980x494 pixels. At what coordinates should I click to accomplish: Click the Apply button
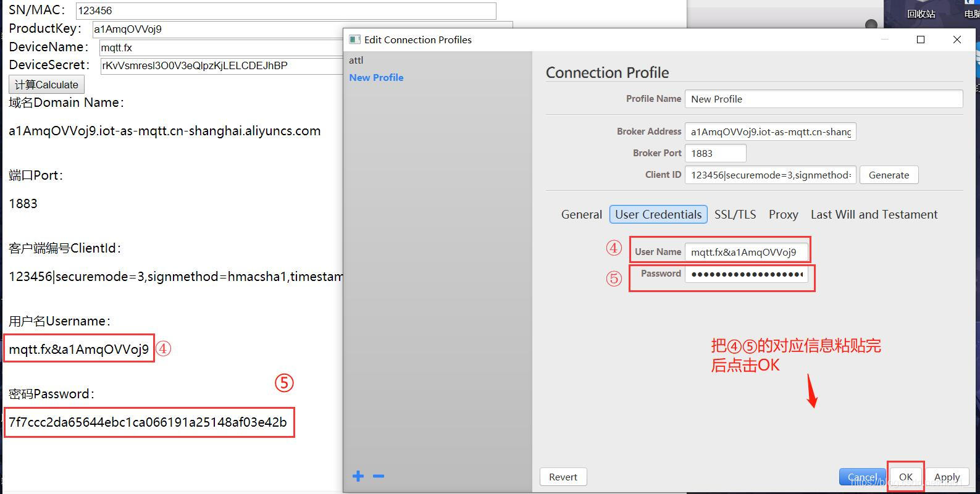coord(947,477)
